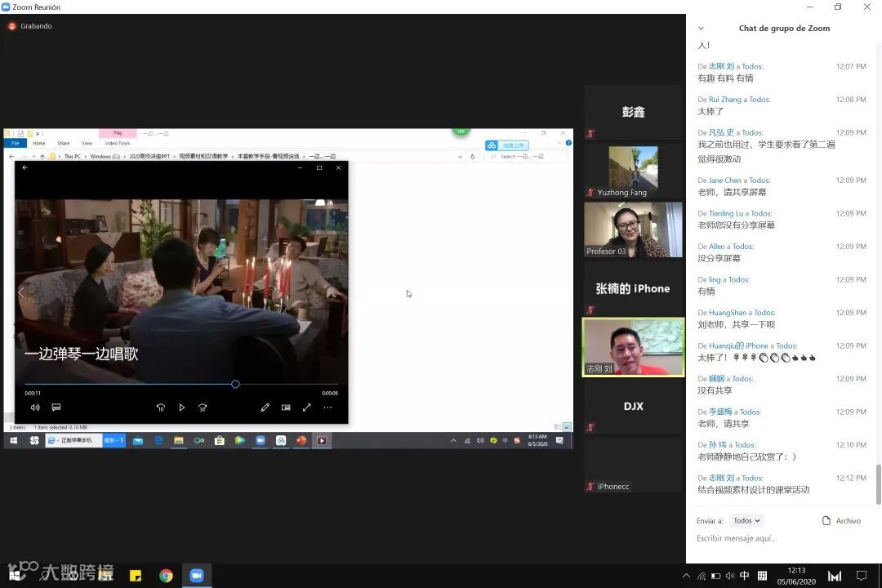The height and width of the screenshot is (588, 882).
Task: Click the volume icon in the video player
Action: (35, 408)
